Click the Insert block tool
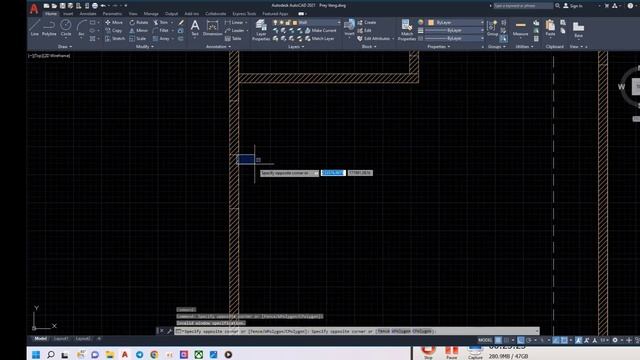This screenshot has height=360, width=640. 349,28
